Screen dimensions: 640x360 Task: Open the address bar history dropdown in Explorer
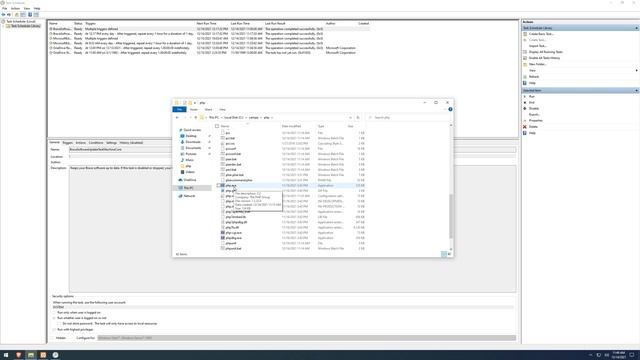350,118
